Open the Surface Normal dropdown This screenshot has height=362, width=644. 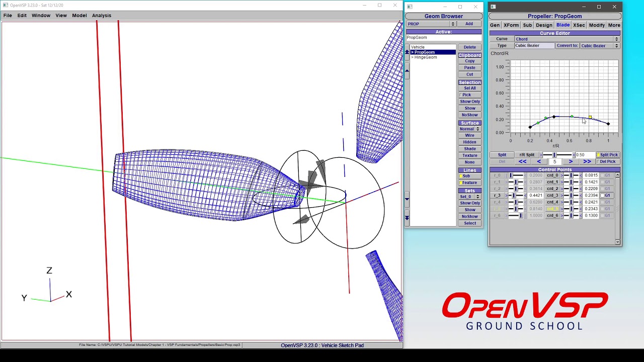pos(470,129)
